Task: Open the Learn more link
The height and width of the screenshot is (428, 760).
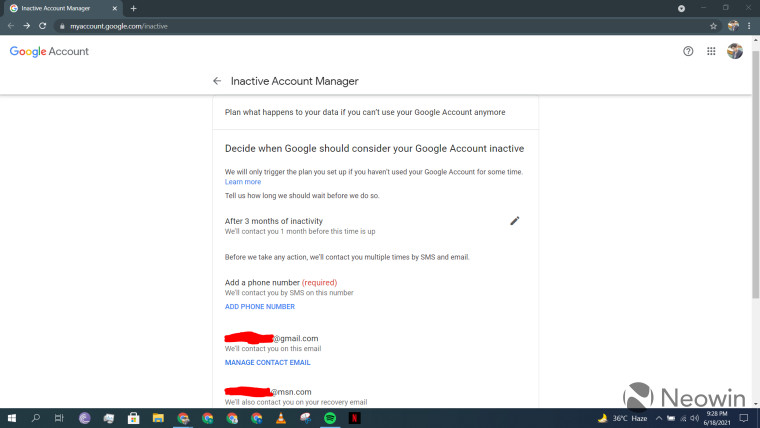Action: coord(243,182)
